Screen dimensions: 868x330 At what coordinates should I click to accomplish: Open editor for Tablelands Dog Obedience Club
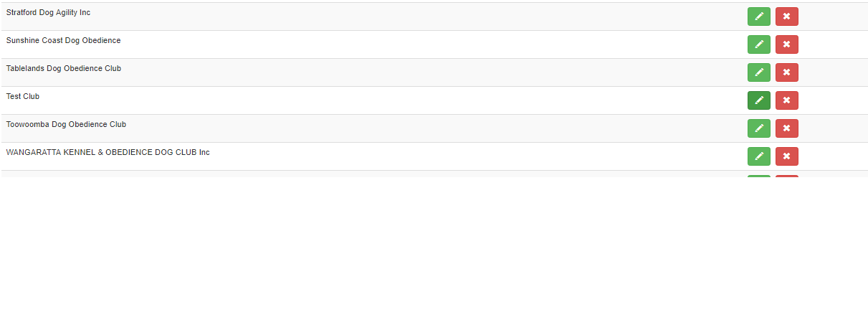(759, 72)
